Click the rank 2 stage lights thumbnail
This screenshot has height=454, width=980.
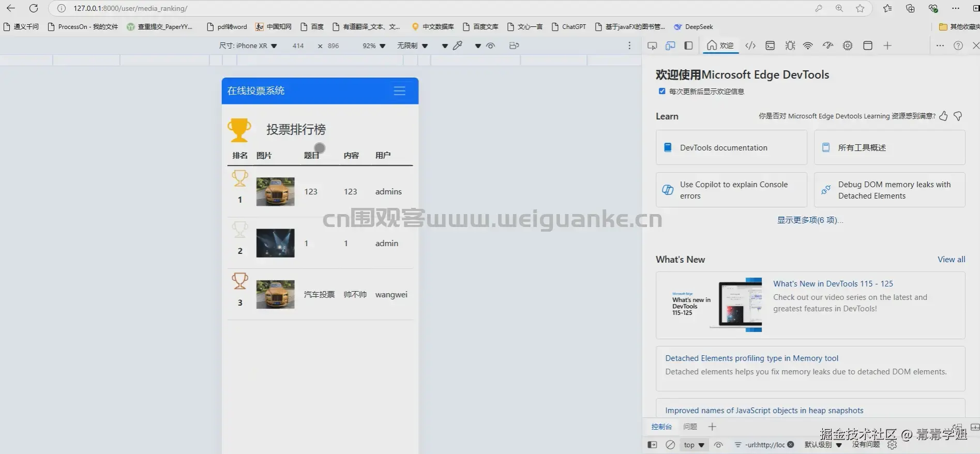(275, 243)
